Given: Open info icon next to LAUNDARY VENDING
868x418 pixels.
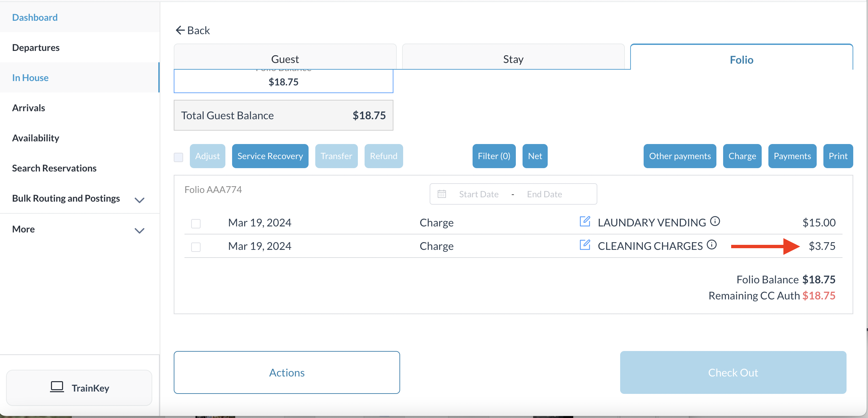Looking at the screenshot, I should [715, 221].
